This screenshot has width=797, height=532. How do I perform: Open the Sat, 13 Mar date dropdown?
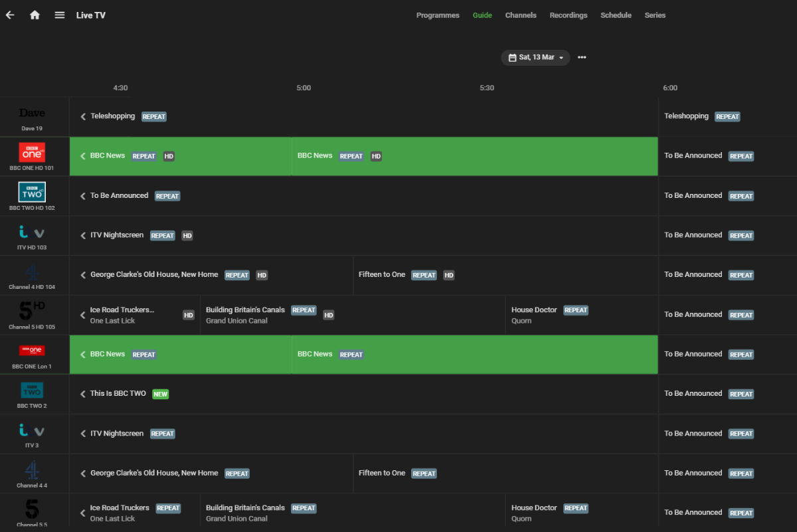[535, 58]
